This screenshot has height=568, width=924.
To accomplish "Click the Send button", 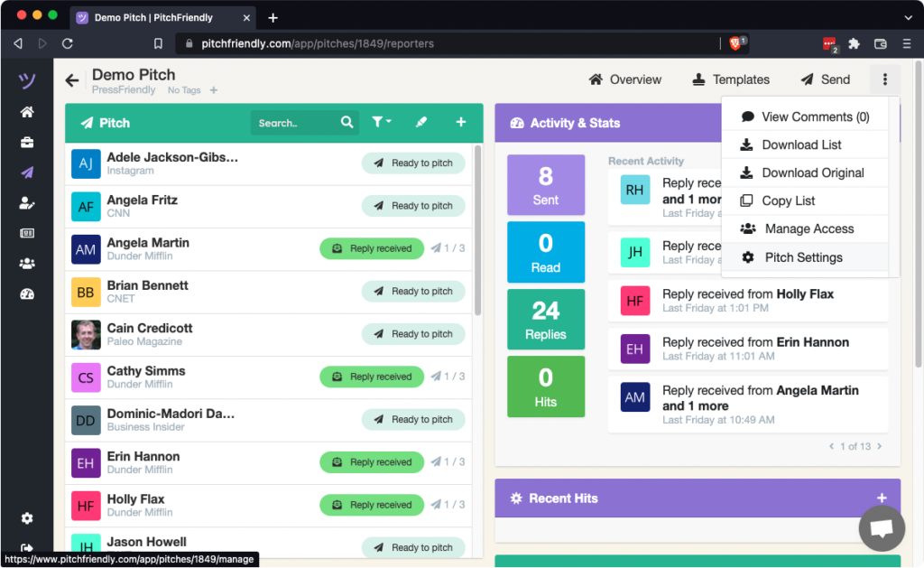I will (x=825, y=79).
